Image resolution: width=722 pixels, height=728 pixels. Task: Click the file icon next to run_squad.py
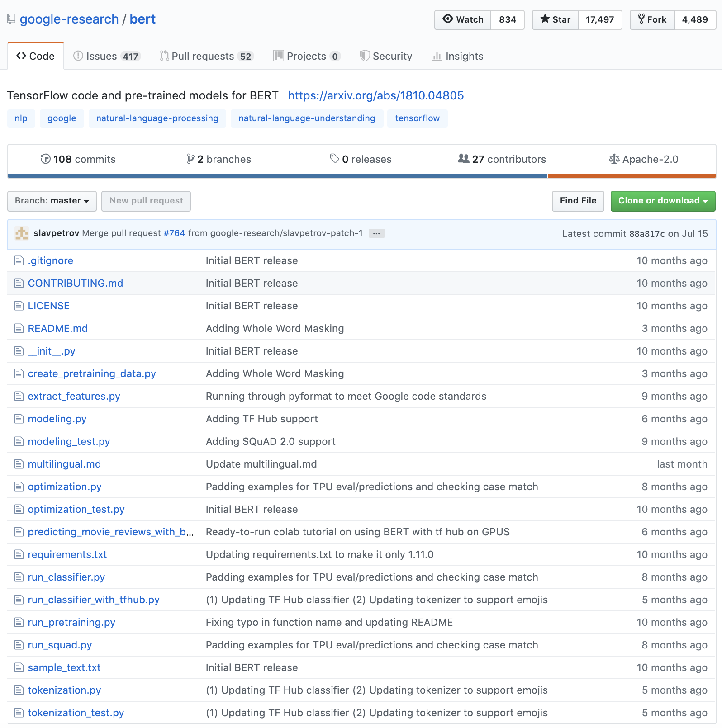click(19, 645)
